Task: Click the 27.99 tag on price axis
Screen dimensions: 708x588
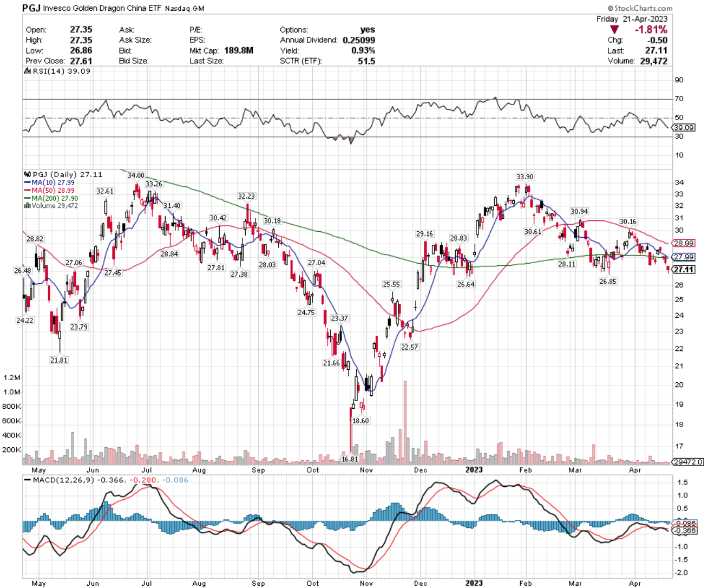Action: pyautogui.click(x=684, y=257)
